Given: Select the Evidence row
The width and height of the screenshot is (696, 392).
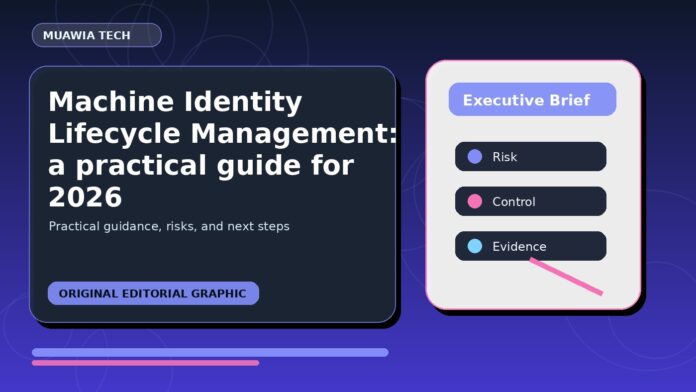Looking at the screenshot, I should pyautogui.click(x=530, y=246).
